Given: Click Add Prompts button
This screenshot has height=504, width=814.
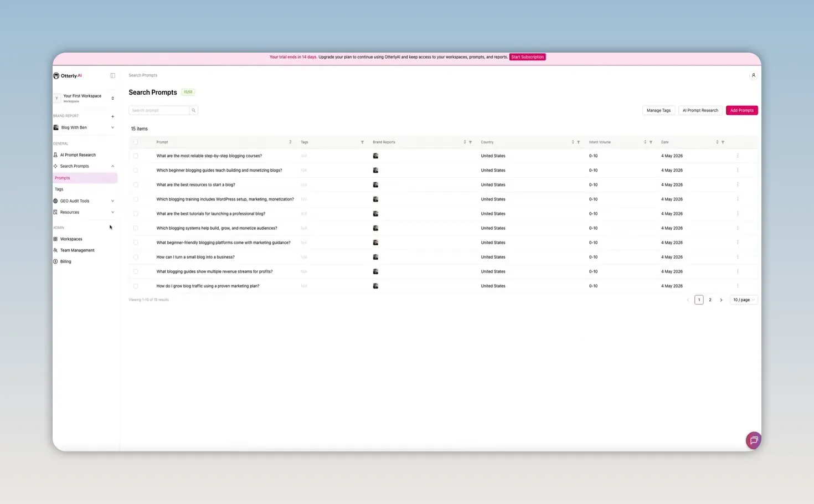Looking at the screenshot, I should click(741, 110).
